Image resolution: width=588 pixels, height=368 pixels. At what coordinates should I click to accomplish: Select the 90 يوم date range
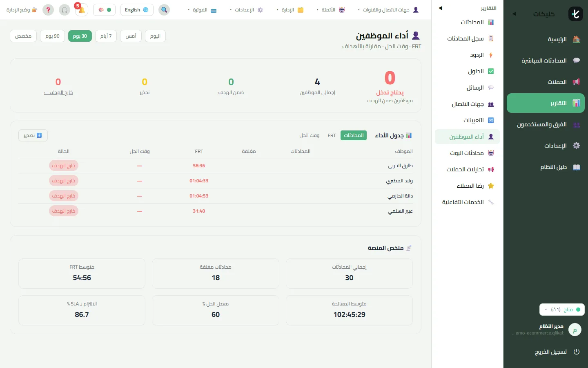53,36
